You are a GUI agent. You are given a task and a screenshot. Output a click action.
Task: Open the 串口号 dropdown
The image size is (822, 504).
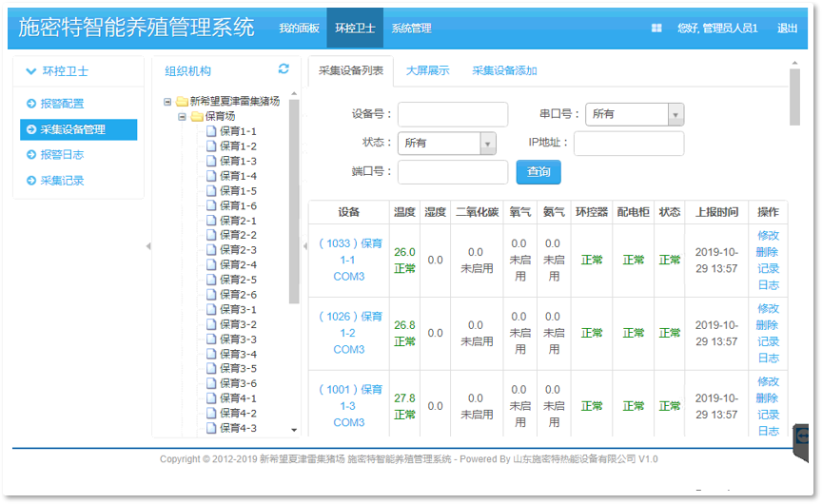coord(675,114)
